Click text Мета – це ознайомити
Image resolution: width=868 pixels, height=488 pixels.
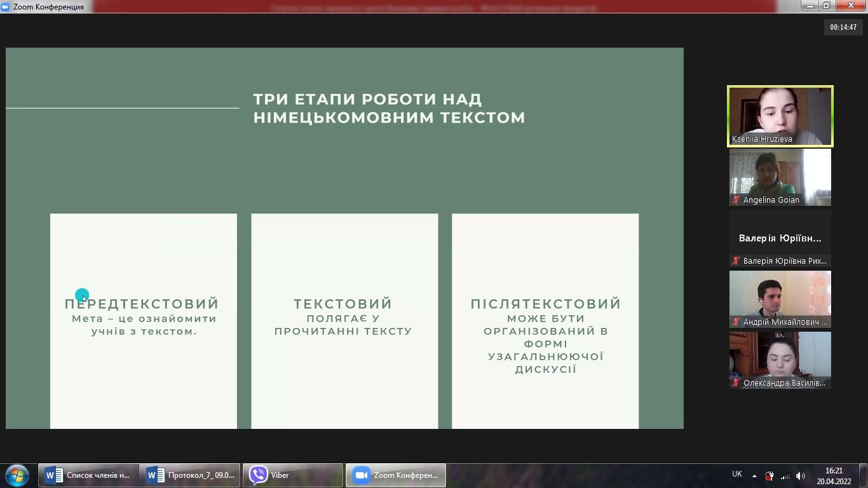click(x=144, y=318)
